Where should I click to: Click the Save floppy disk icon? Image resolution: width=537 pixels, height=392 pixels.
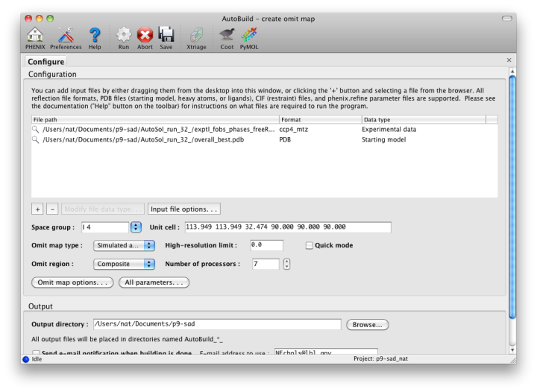166,34
